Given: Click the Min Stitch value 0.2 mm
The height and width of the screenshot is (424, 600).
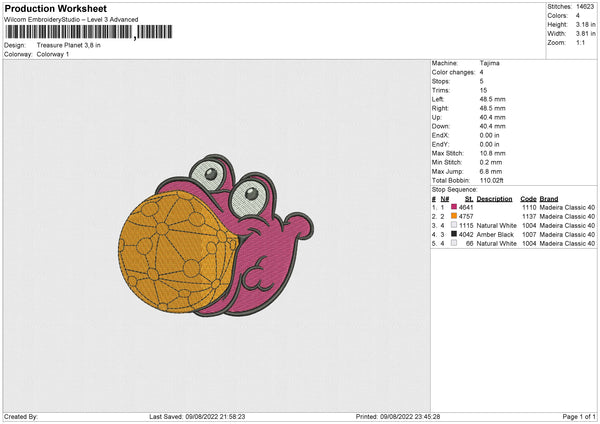Looking at the screenshot, I should 491,162.
